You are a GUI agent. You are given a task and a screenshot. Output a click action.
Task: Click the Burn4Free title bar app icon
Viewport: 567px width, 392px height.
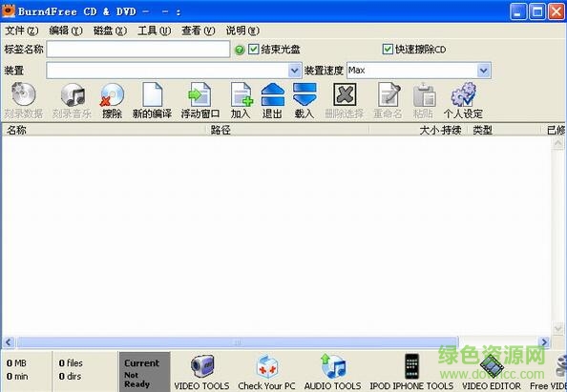[x=8, y=10]
